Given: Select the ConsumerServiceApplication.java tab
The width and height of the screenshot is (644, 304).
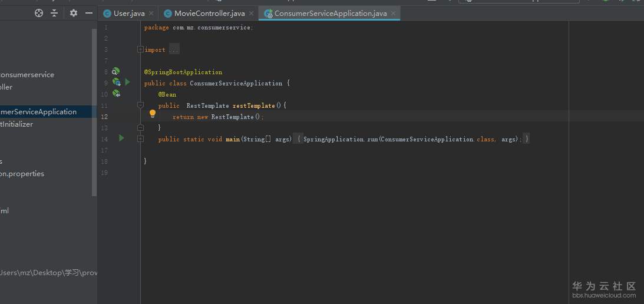Looking at the screenshot, I should coord(331,14).
